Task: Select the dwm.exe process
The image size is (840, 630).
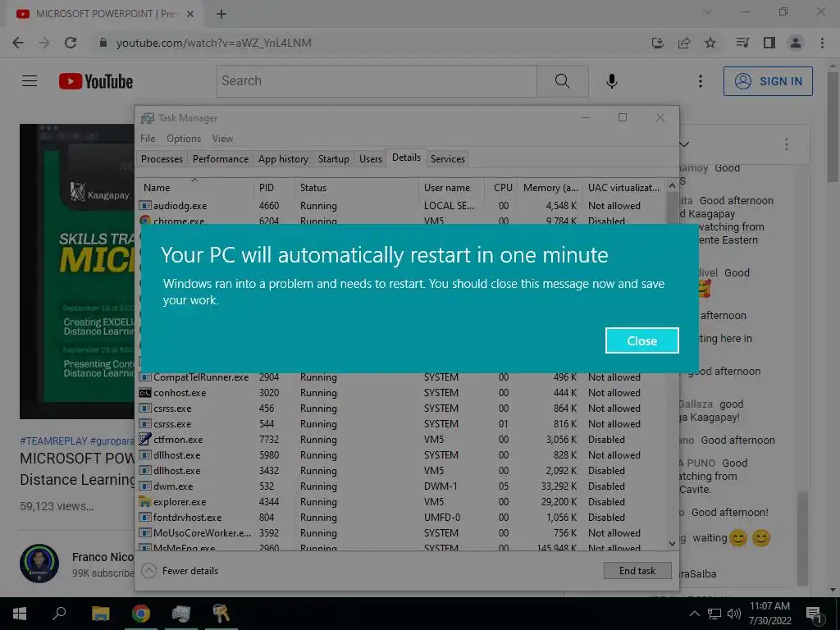Action: coord(401,486)
